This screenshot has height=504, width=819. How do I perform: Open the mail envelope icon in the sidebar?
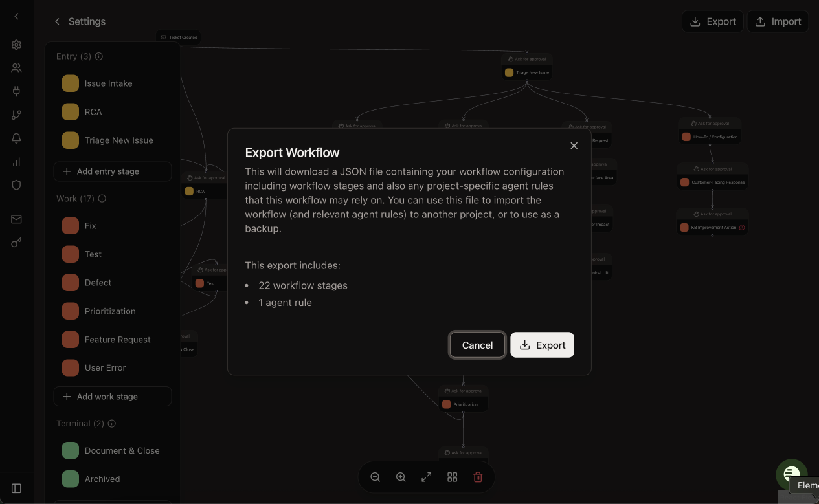pyautogui.click(x=16, y=219)
